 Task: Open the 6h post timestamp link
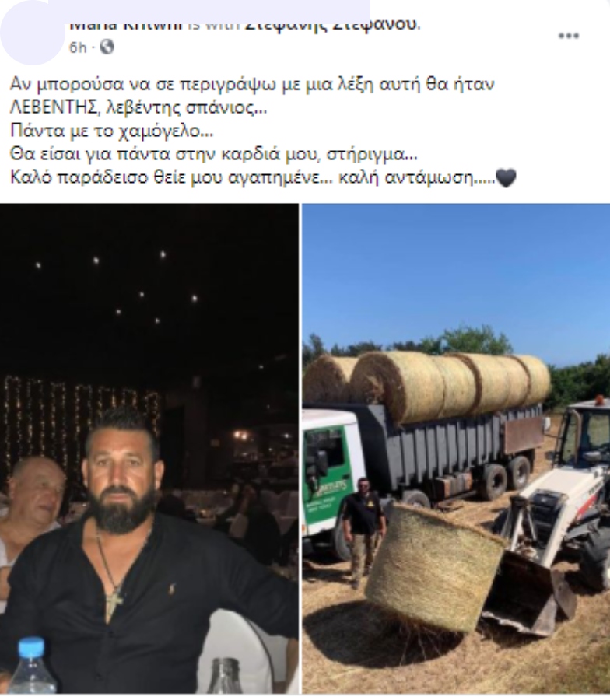(x=78, y=47)
